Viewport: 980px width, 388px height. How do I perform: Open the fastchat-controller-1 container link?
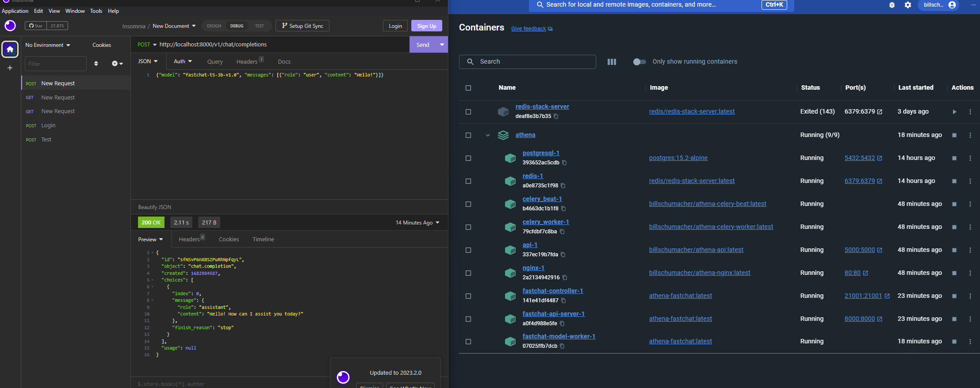pyautogui.click(x=553, y=291)
